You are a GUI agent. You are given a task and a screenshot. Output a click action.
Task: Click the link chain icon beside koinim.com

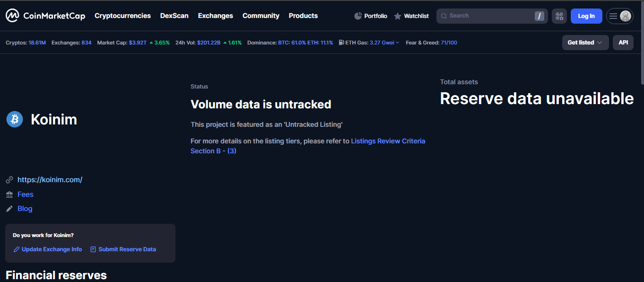(9, 180)
